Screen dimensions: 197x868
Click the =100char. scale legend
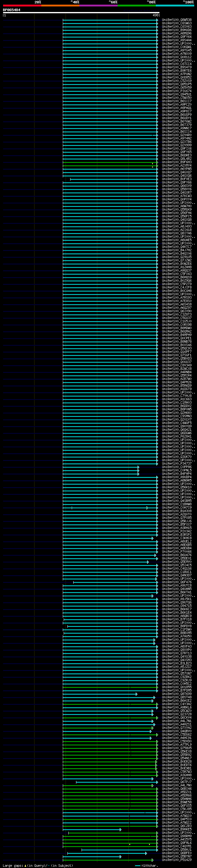[146, 866]
